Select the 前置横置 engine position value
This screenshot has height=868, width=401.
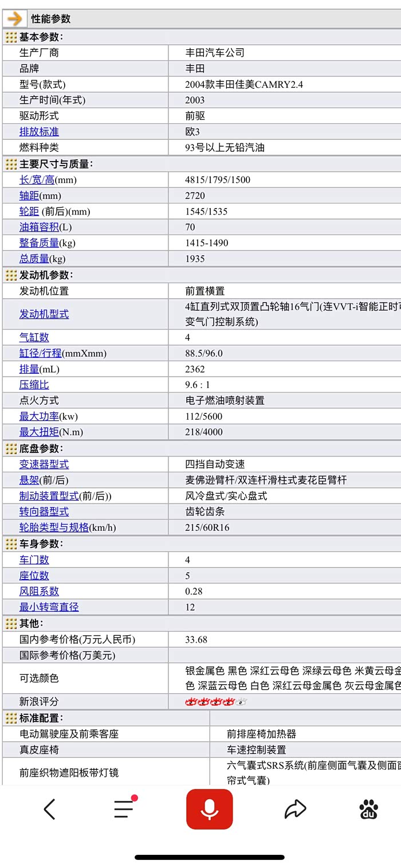click(205, 291)
